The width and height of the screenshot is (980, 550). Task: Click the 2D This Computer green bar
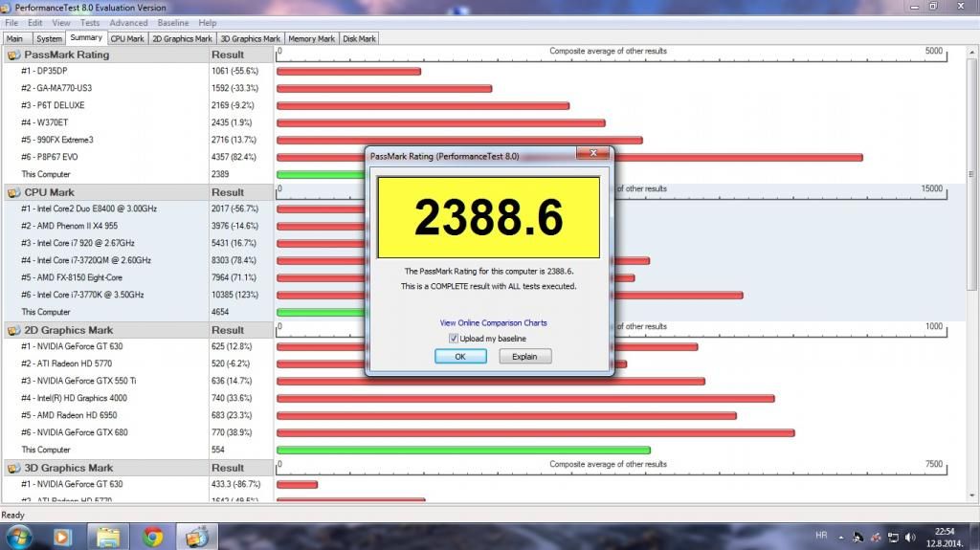click(x=464, y=450)
